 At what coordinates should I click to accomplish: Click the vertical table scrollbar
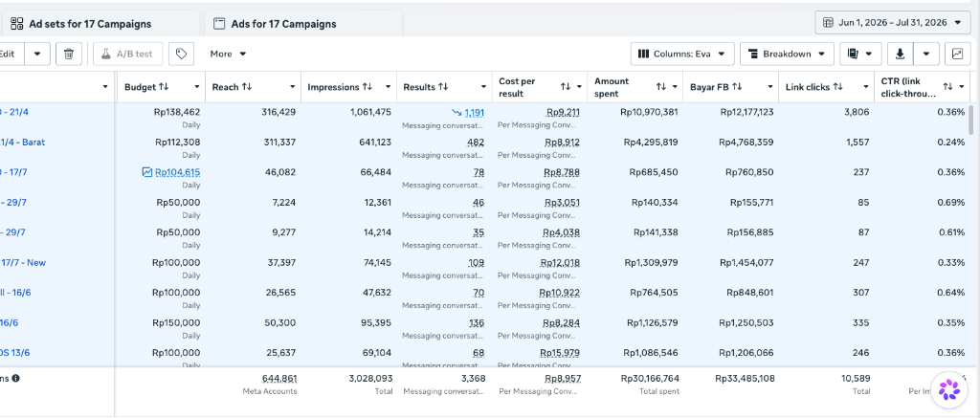[x=970, y=120]
